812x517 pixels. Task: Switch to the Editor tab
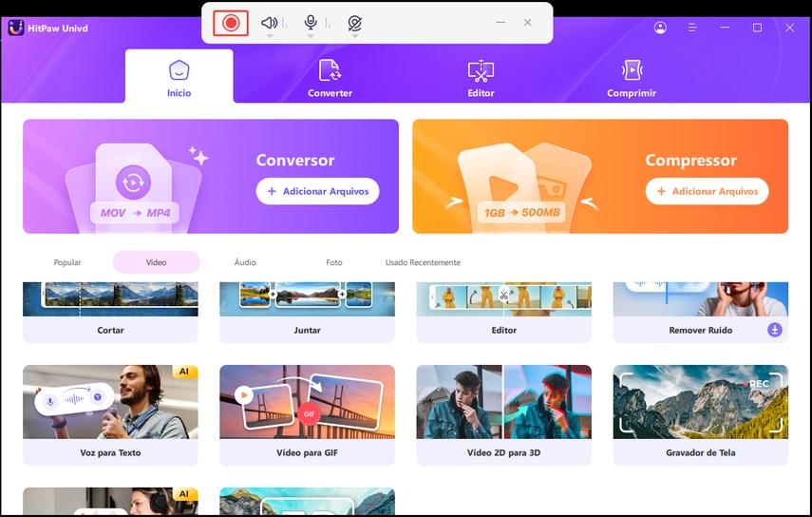click(x=482, y=78)
